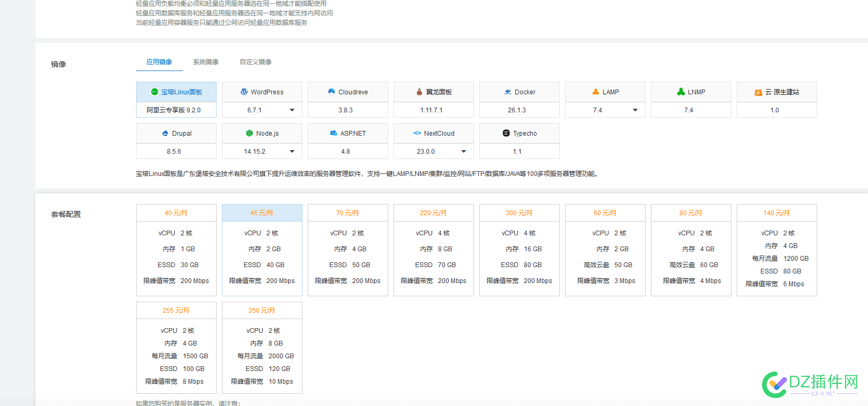868x406 pixels.
Task: Select the 80 元/月 plan
Action: click(691, 250)
